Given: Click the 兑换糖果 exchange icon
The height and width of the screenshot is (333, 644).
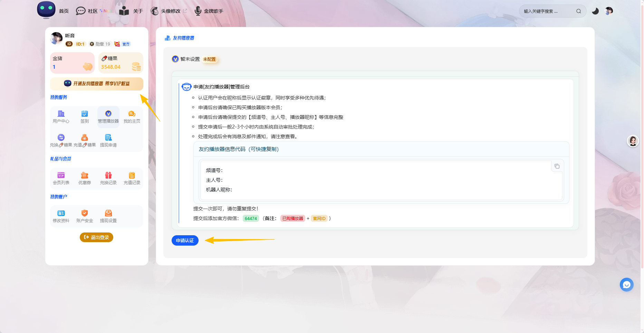Looking at the screenshot, I should (61, 141).
